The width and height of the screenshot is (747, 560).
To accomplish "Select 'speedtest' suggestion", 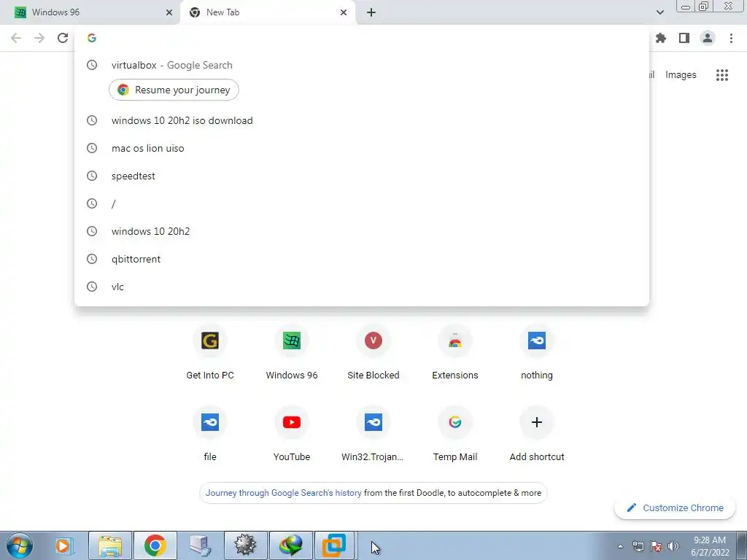I will [362, 176].
